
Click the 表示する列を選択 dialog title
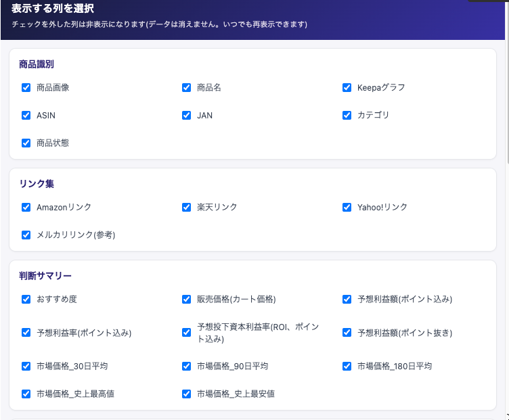53,8
